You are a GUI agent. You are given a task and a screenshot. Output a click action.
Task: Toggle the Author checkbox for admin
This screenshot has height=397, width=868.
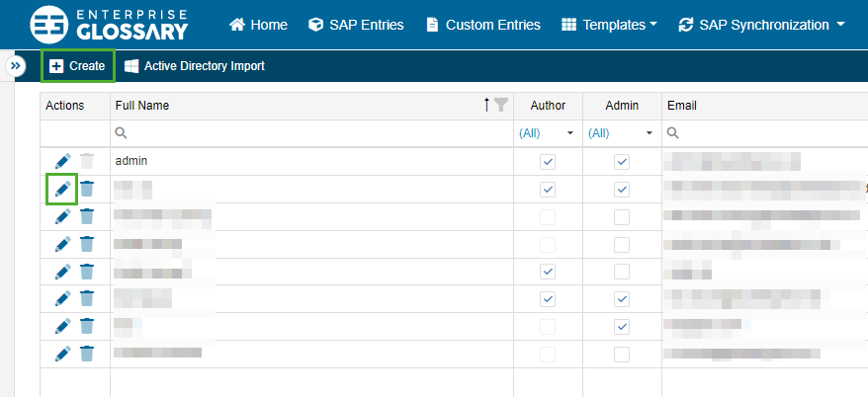click(x=548, y=162)
